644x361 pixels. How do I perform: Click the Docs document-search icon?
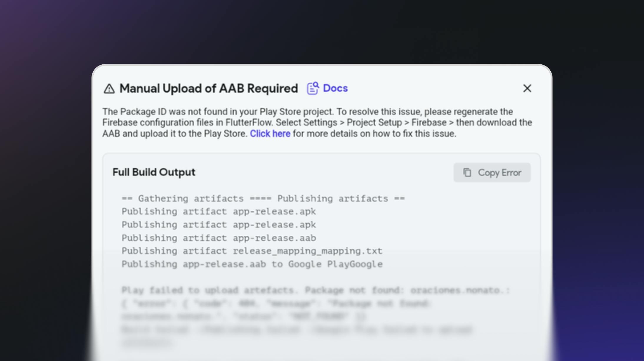click(313, 88)
